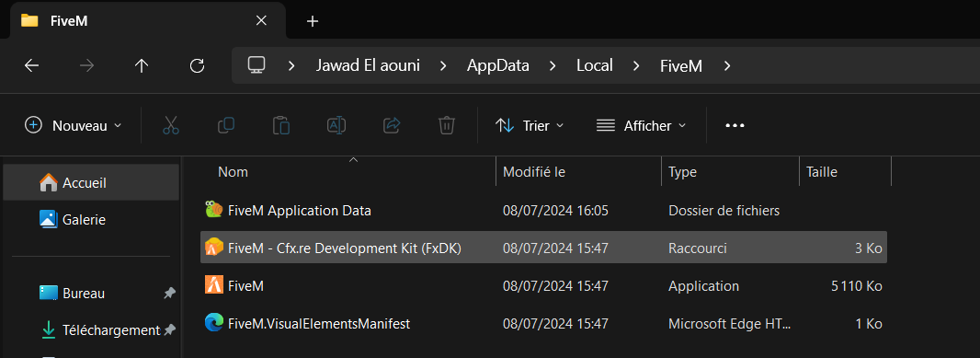Viewport: 980px width, 358px height.
Task: Click the Application type cell
Action: (704, 285)
